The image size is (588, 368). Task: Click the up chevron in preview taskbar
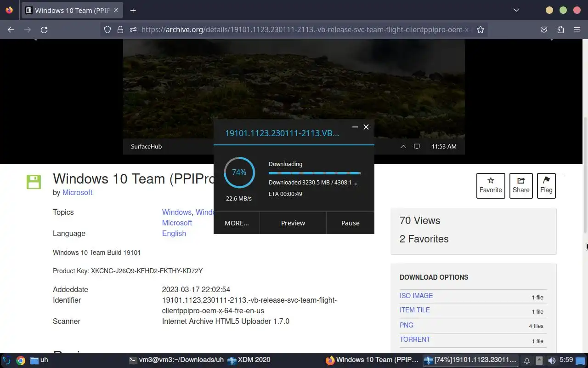403,146
